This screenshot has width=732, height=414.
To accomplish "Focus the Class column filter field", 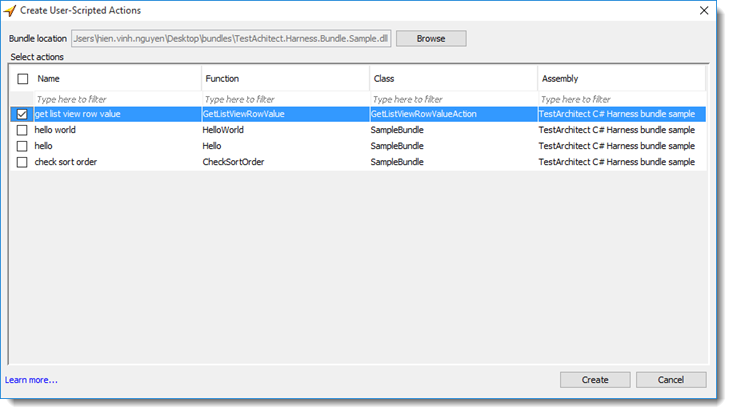I will pos(453,99).
